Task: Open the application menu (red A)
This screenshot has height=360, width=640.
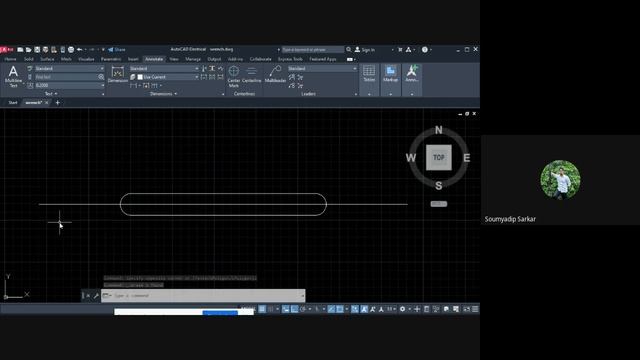Action: tap(7, 49)
